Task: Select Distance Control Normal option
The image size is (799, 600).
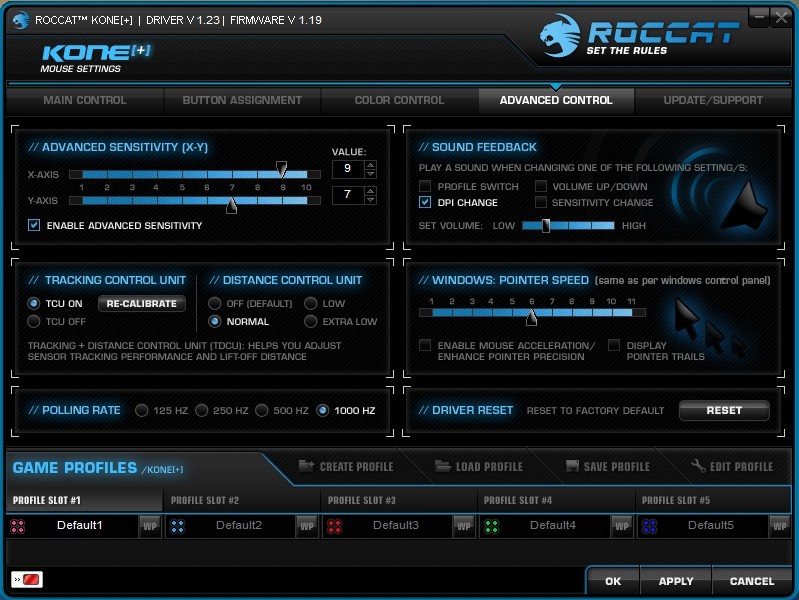Action: (215, 321)
